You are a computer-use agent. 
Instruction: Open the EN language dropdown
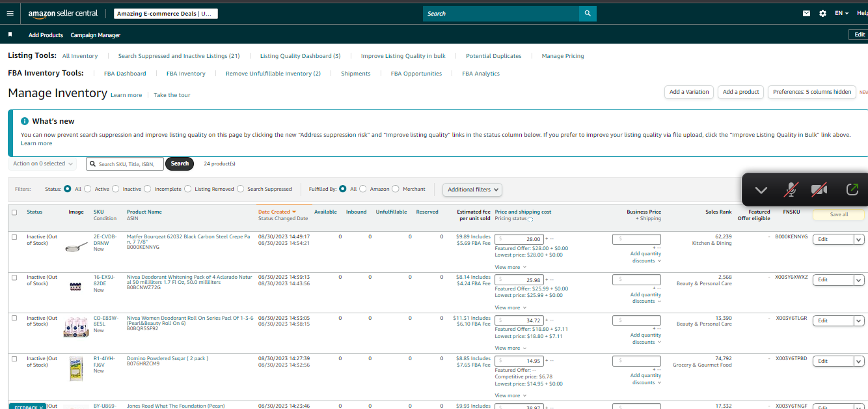click(x=842, y=13)
